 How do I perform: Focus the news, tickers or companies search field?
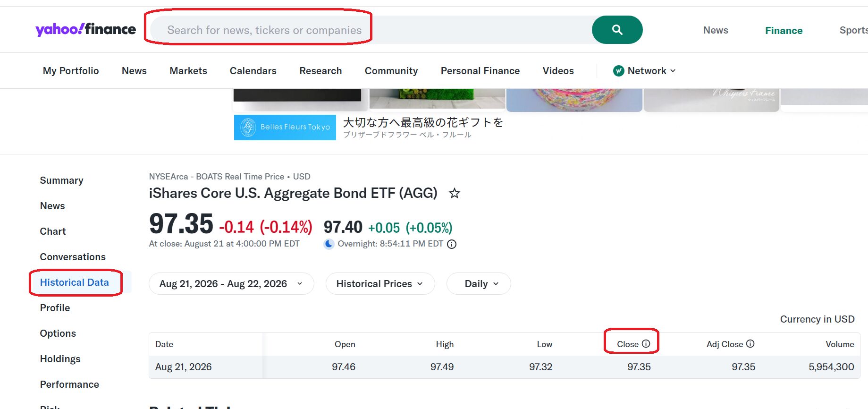tap(370, 30)
